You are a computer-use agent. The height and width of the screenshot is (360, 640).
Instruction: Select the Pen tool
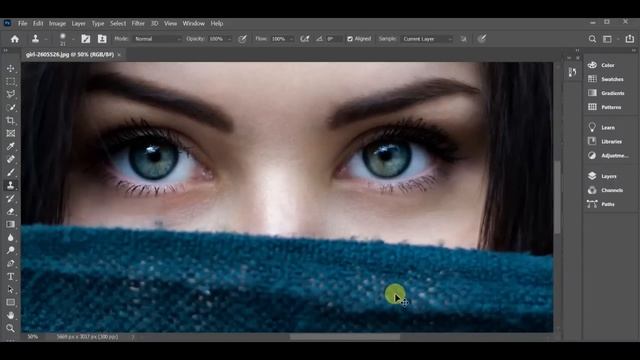point(11,264)
